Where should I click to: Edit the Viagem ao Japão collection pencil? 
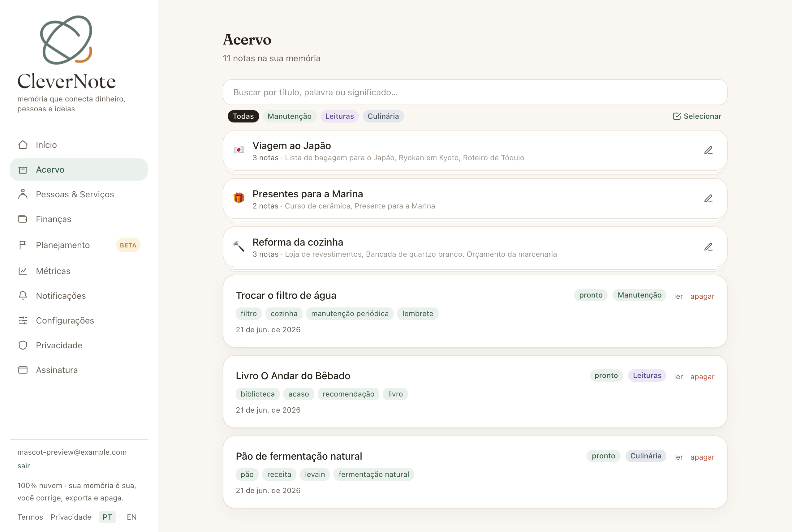[708, 150]
